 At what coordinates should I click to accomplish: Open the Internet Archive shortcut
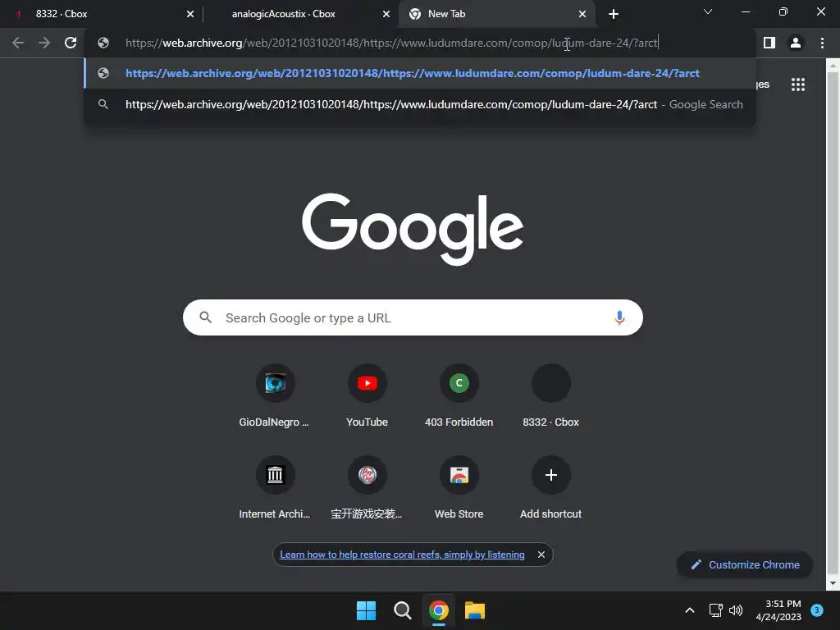point(275,488)
